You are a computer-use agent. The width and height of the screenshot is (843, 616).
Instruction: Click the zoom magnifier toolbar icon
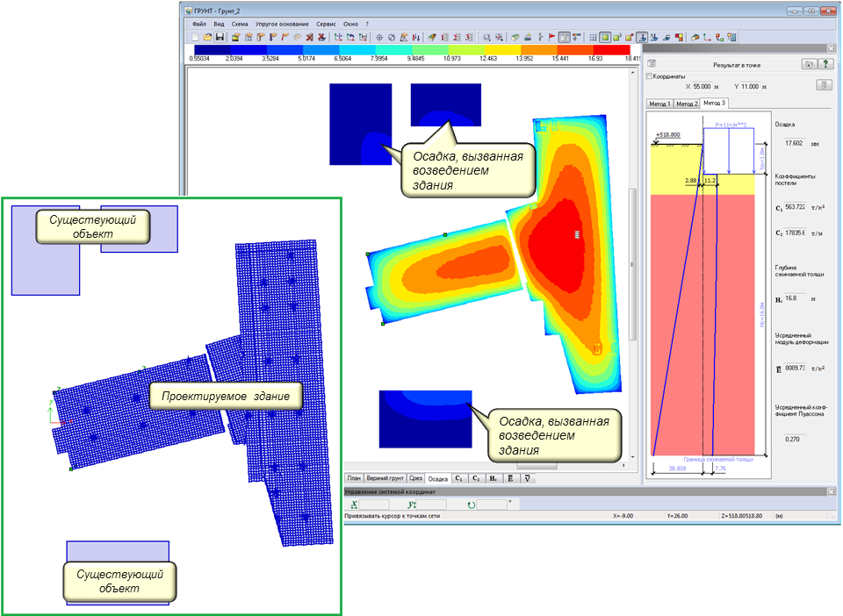pos(486,38)
